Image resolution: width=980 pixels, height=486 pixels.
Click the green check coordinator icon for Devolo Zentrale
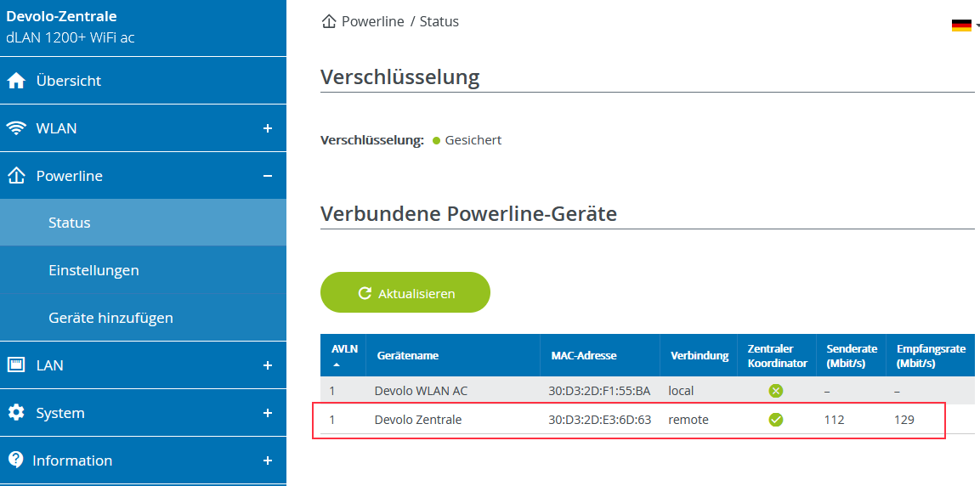776,420
